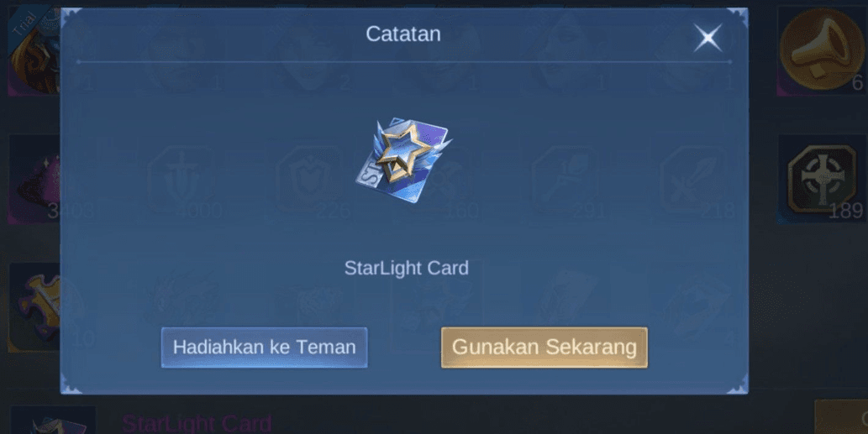Tap the StarLight Card name label in the dialog
The image size is (868, 434).
pos(407,268)
